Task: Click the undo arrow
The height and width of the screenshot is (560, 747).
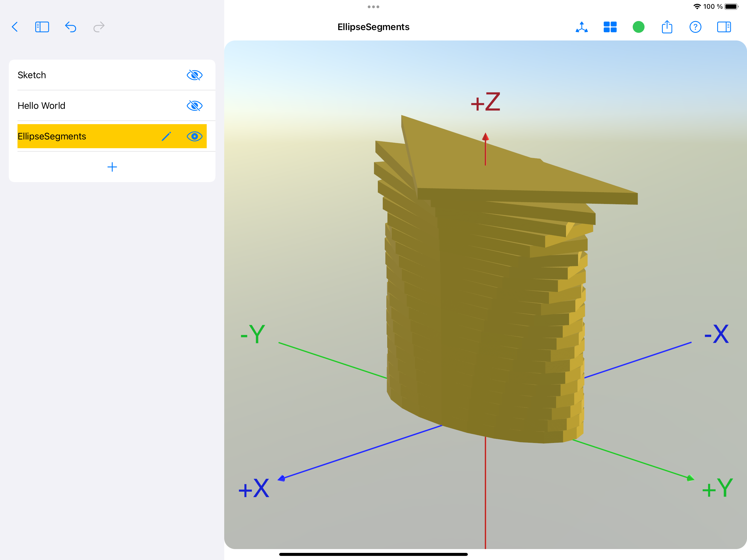Action: tap(70, 27)
